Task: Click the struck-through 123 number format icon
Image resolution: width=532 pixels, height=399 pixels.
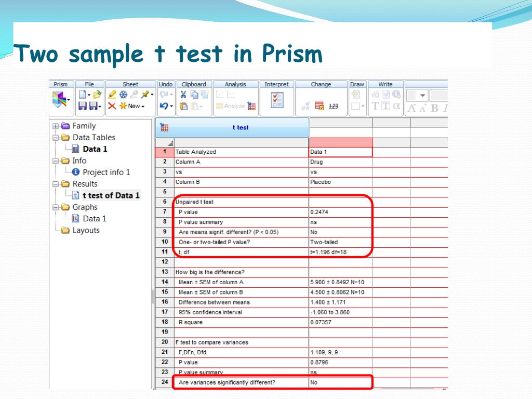Action: (x=333, y=106)
